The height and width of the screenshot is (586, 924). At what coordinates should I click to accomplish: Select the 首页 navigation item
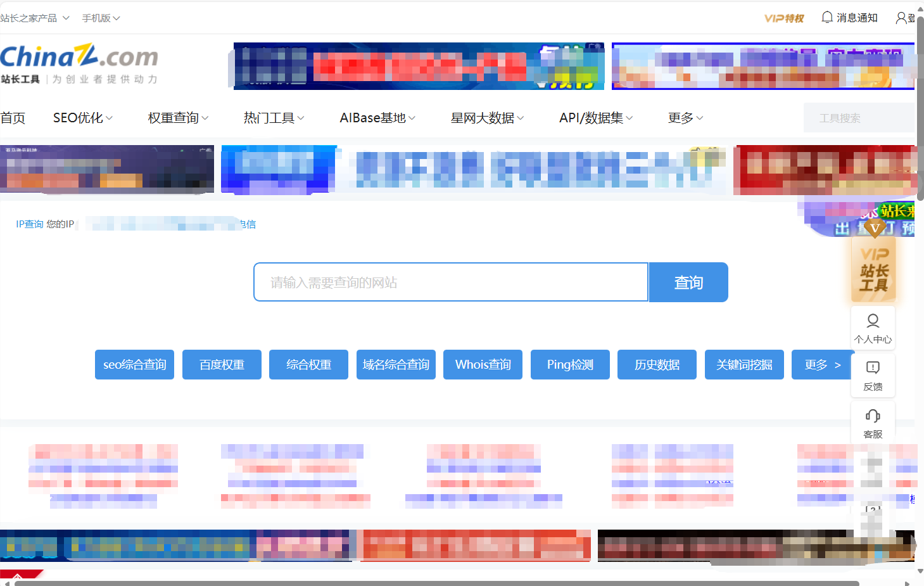(x=13, y=117)
